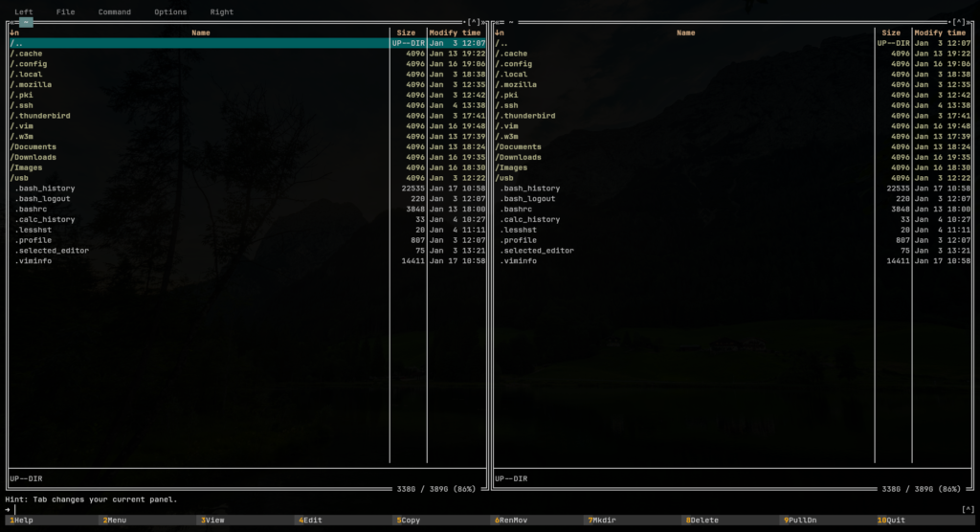The height and width of the screenshot is (532, 980).
Task: Select /.config directory in left panel
Action: (248, 64)
